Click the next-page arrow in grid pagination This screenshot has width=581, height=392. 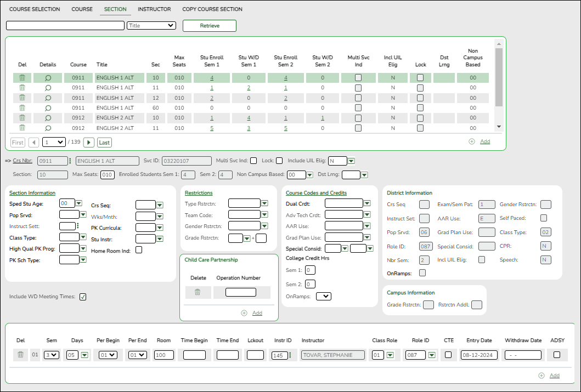point(88,141)
